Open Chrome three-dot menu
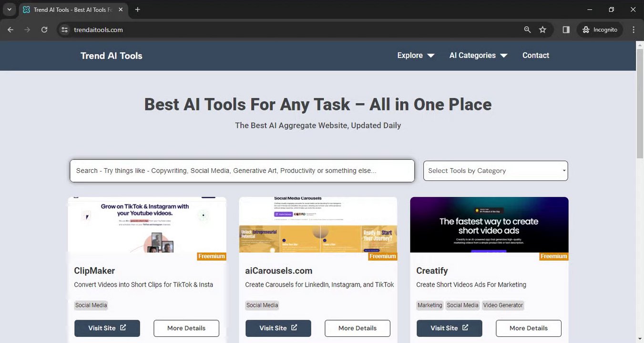Image resolution: width=644 pixels, height=343 pixels. pyautogui.click(x=634, y=30)
